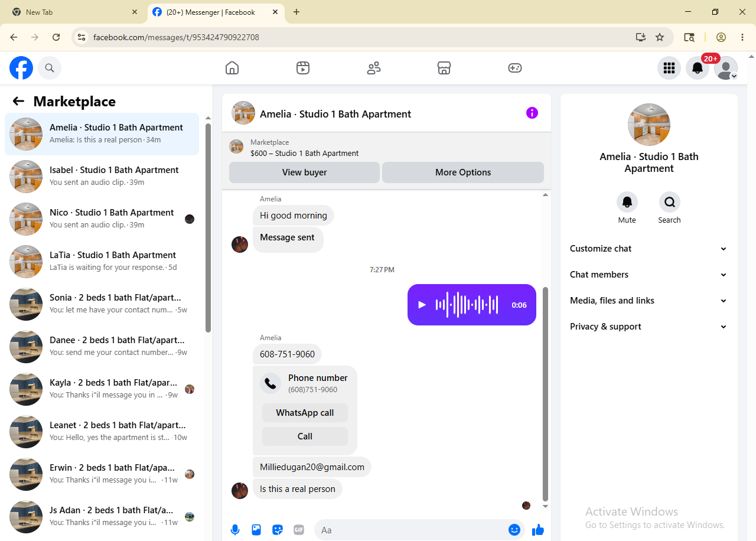Open the Facebook Home icon
The image size is (756, 541).
pyautogui.click(x=232, y=68)
